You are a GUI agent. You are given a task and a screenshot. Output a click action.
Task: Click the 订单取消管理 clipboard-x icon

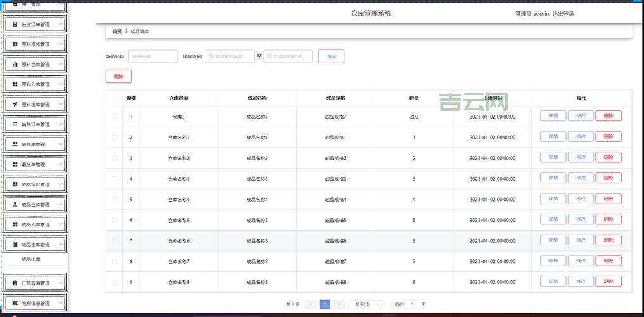(x=15, y=283)
